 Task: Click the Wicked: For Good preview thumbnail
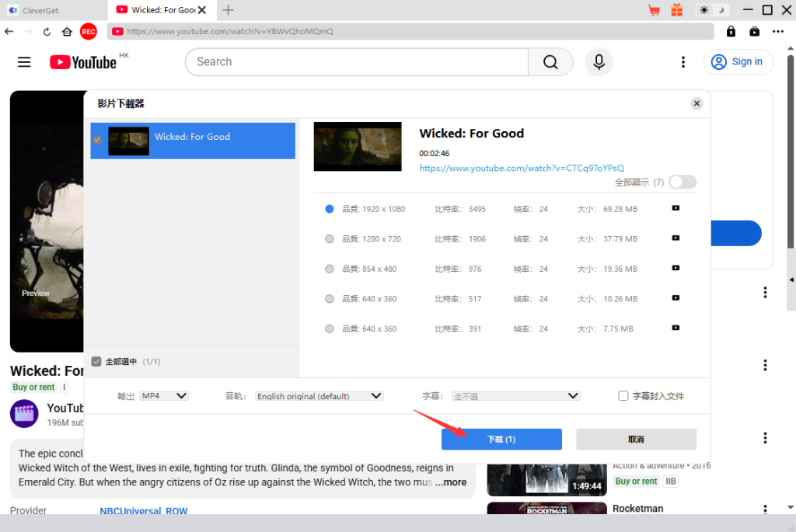click(x=358, y=146)
